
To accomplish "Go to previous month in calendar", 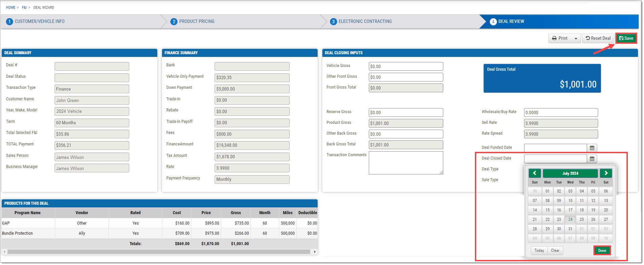I will coord(535,173).
